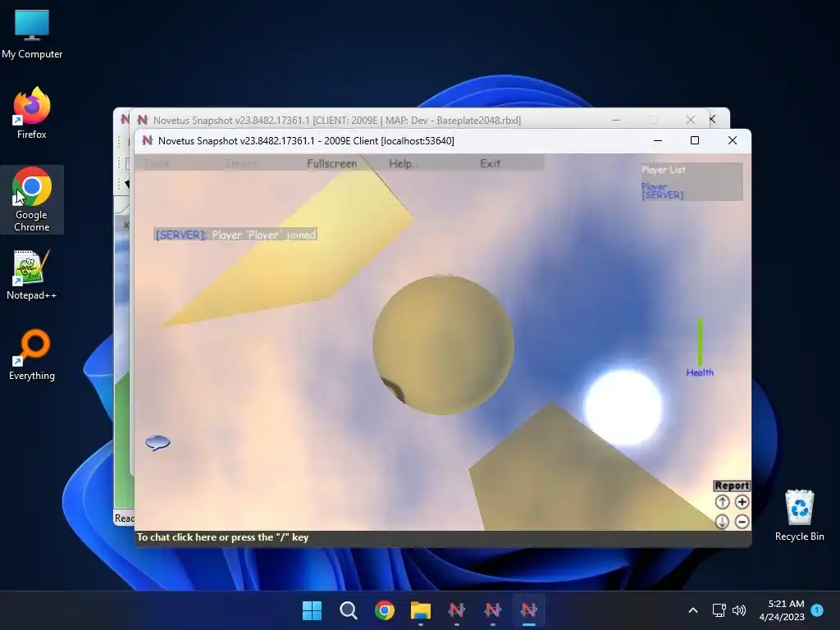
Task: Open taskbar Search
Action: click(x=348, y=610)
